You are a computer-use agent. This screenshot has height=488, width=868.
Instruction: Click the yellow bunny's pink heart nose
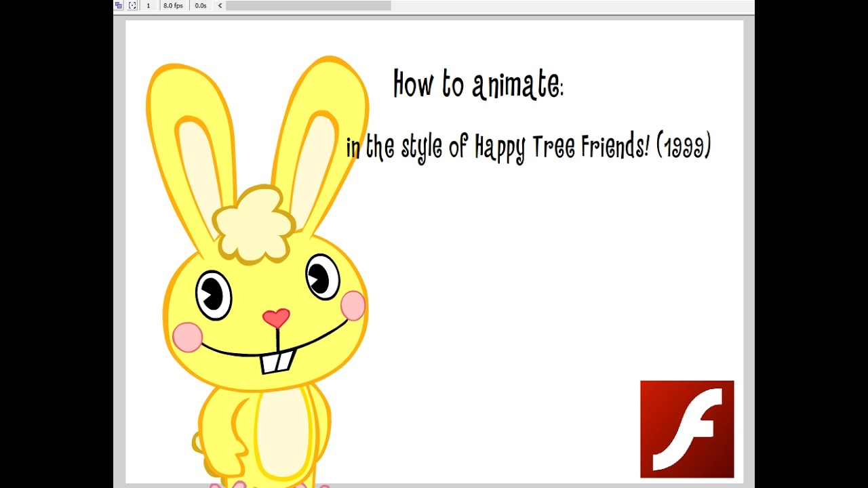click(276, 317)
